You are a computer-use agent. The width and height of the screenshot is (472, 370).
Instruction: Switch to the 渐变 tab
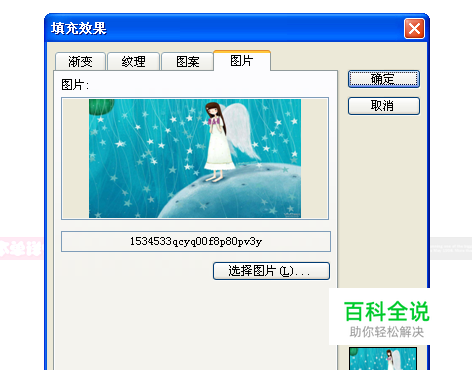pos(80,62)
